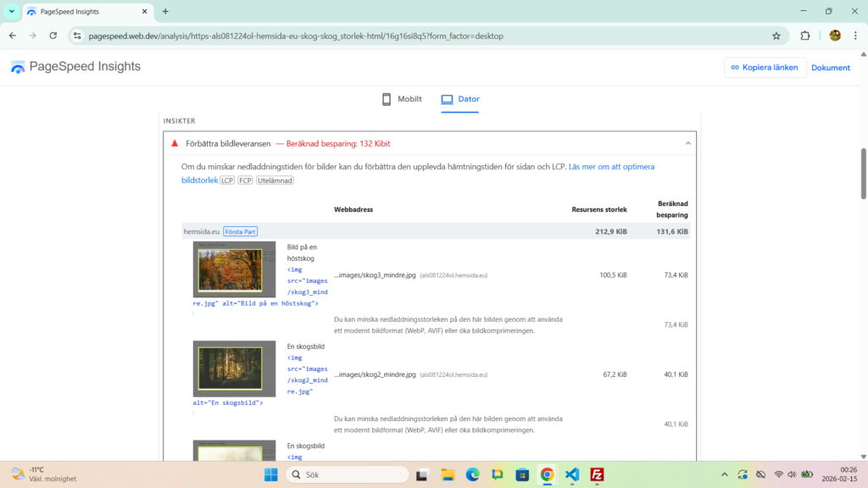The width and height of the screenshot is (868, 488).
Task: Show hidden system tray icons
Action: tap(724, 474)
